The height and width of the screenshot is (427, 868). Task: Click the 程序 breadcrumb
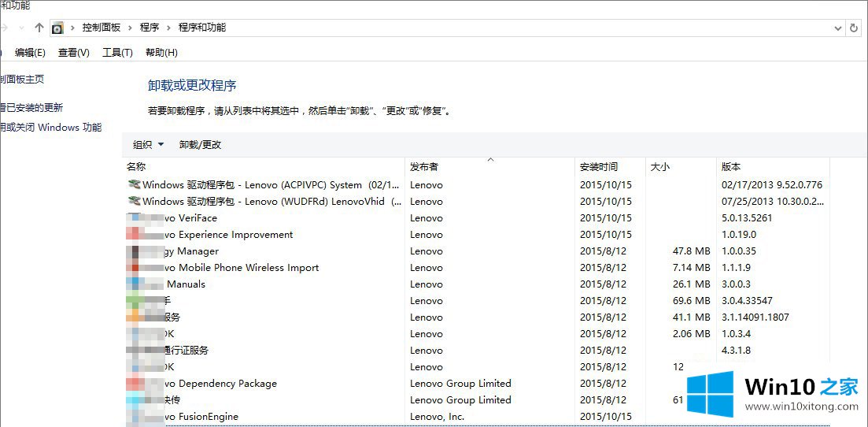[150, 27]
